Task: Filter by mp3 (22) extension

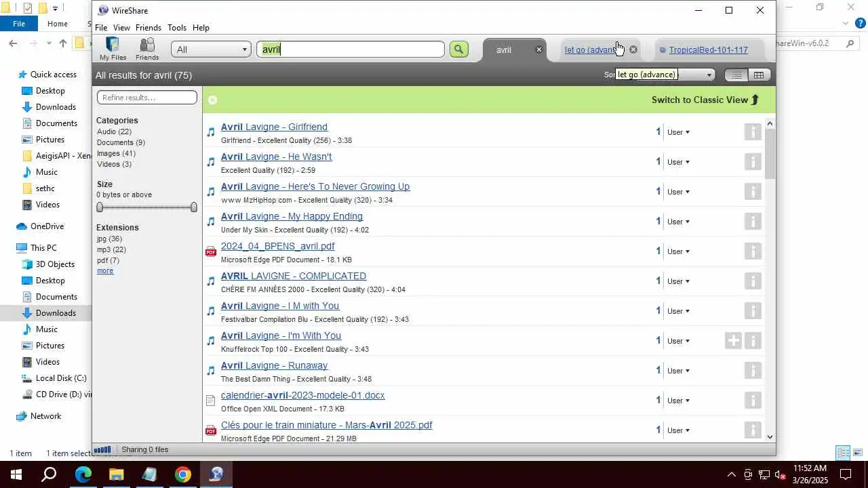Action: (x=111, y=249)
